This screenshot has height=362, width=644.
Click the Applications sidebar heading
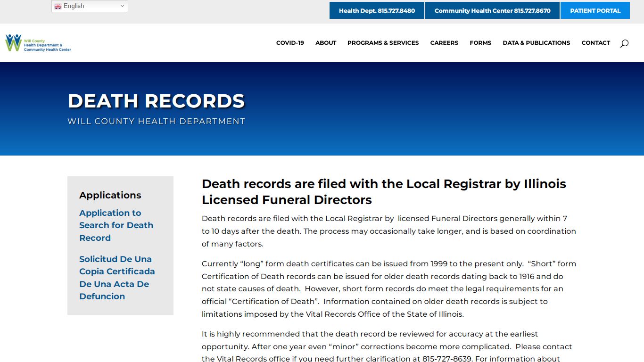[x=110, y=195]
